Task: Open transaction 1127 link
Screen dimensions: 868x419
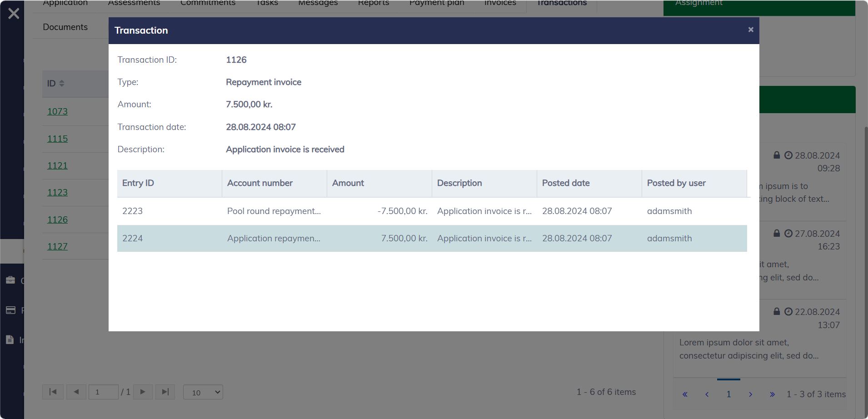Action: [x=57, y=246]
